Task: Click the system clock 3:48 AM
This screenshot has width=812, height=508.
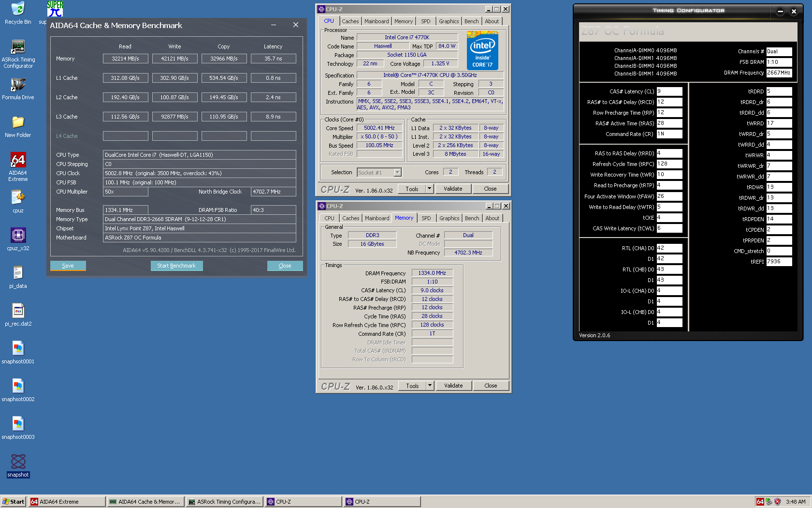Action: click(x=796, y=502)
